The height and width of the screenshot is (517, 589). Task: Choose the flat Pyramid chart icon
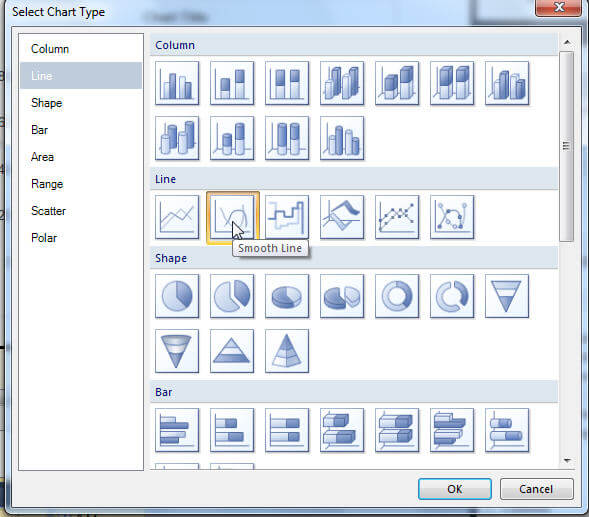232,351
